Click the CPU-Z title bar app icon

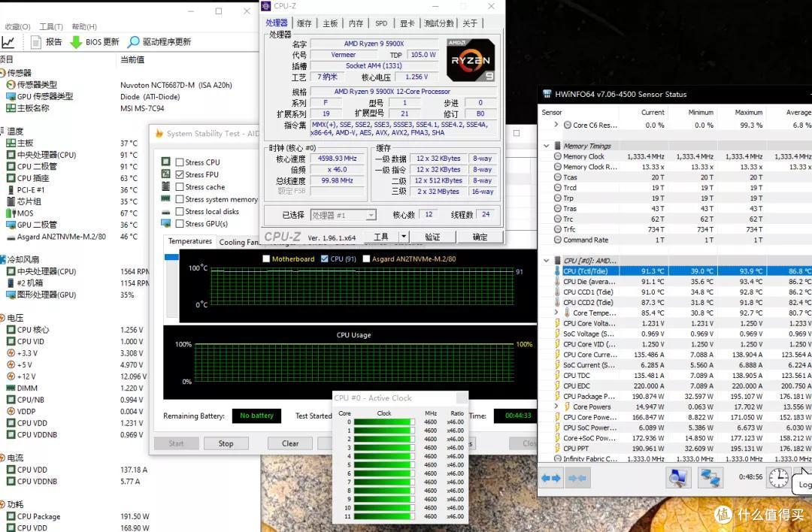(x=266, y=6)
